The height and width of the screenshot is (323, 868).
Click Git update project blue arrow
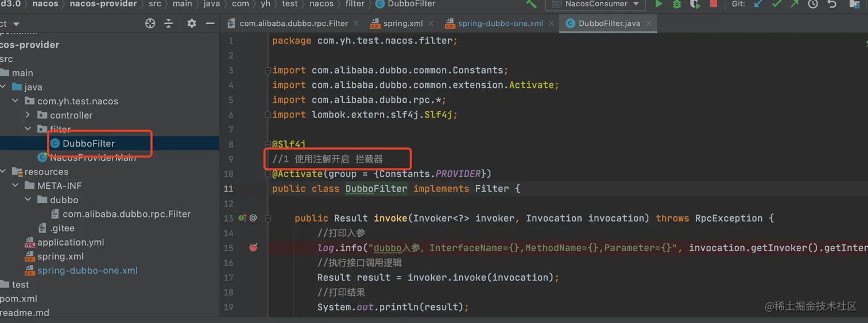758,4
